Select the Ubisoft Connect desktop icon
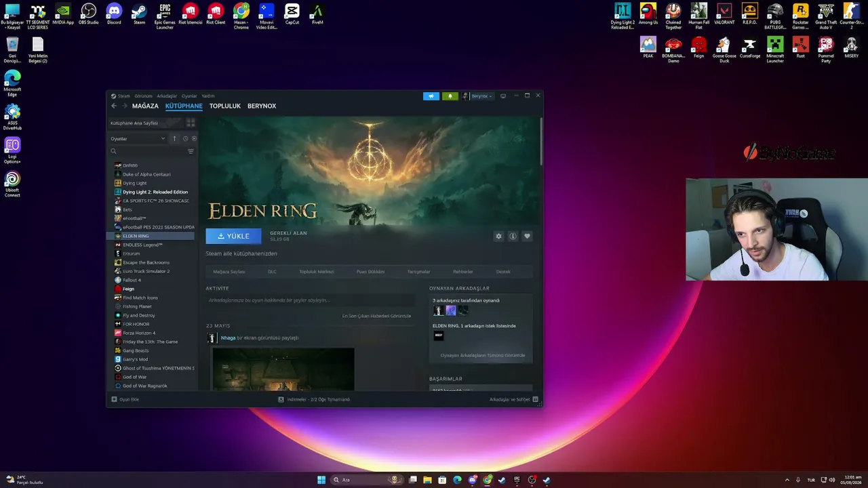This screenshot has height=488, width=868. click(12, 184)
